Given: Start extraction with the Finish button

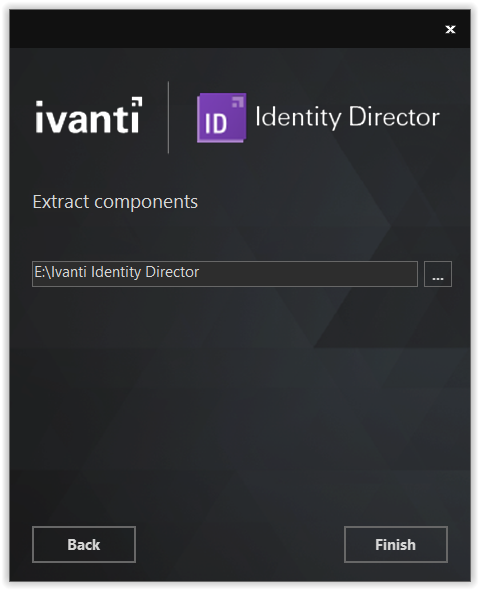Looking at the screenshot, I should coord(395,544).
